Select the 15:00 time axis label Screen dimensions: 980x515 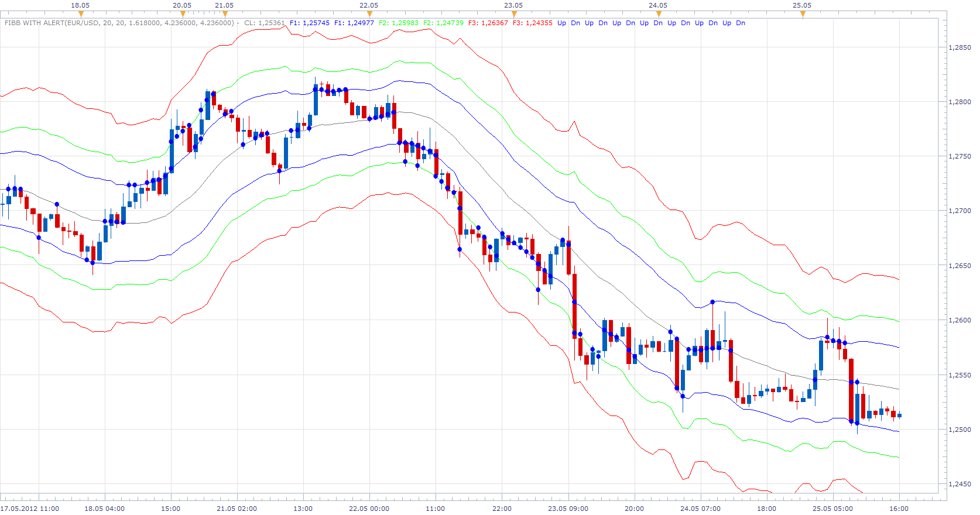171,509
